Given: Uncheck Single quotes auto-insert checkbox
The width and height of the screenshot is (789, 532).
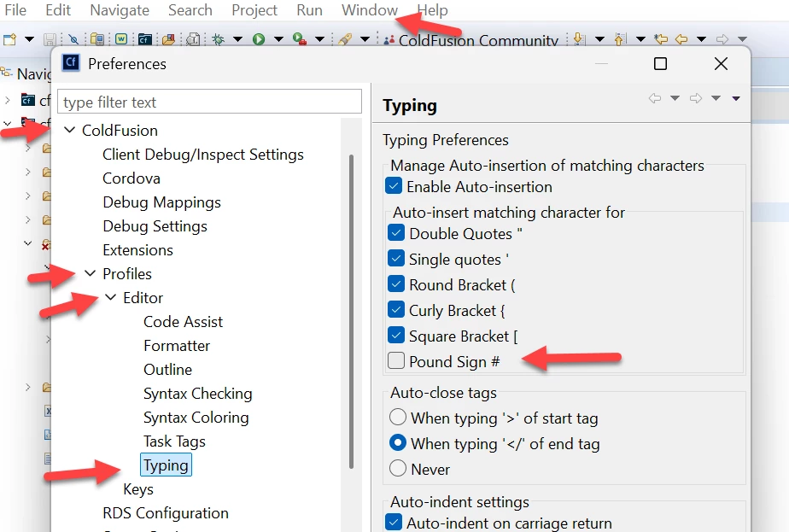Looking at the screenshot, I should [396, 258].
